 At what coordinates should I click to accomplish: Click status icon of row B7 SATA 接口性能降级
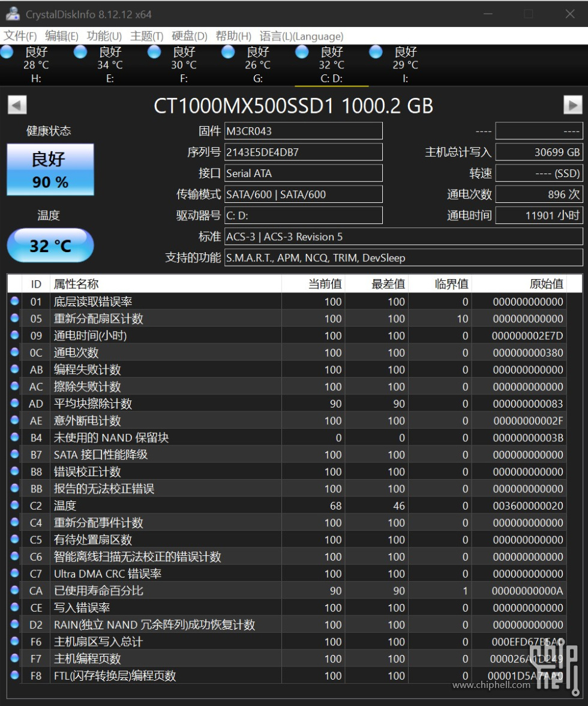pyautogui.click(x=15, y=454)
